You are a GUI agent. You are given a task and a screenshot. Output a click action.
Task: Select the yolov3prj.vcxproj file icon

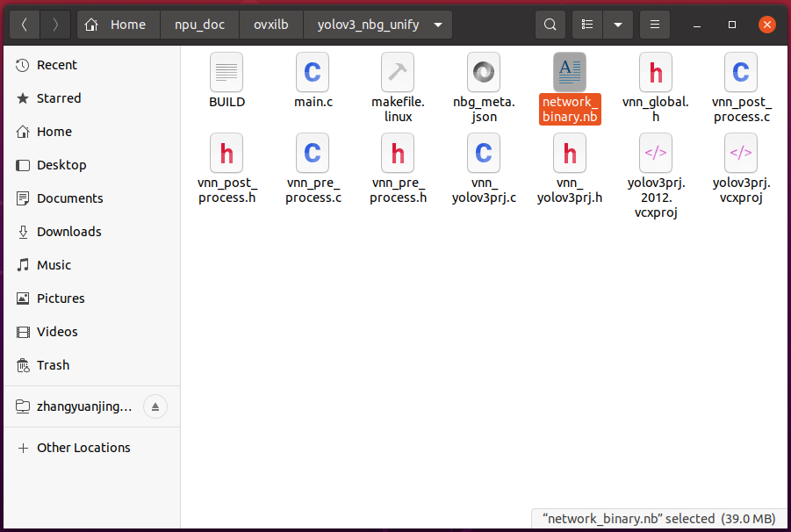tap(741, 153)
